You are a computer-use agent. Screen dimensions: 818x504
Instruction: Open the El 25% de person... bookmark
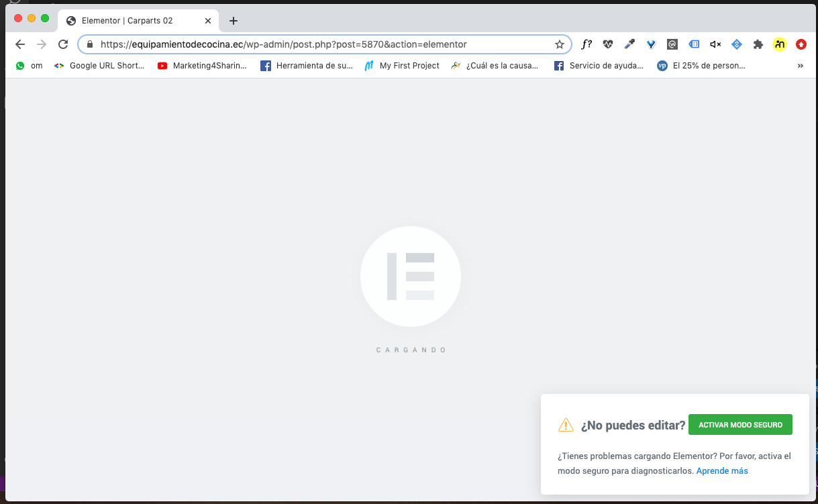702,66
